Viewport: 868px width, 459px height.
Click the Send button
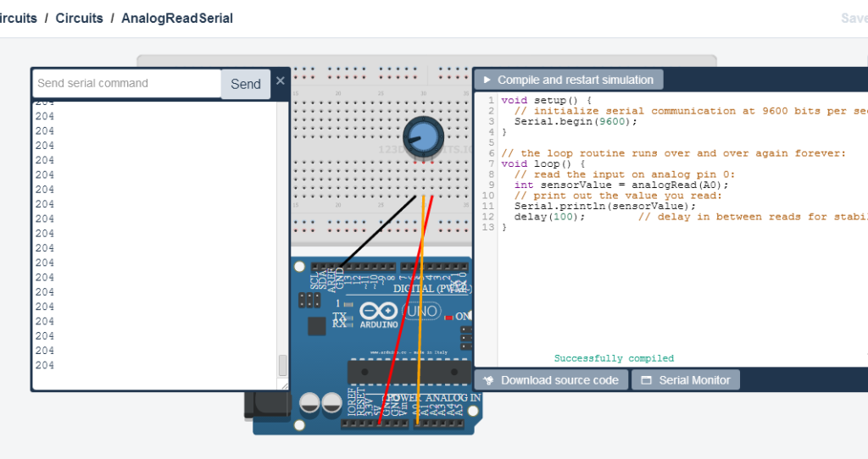(246, 84)
